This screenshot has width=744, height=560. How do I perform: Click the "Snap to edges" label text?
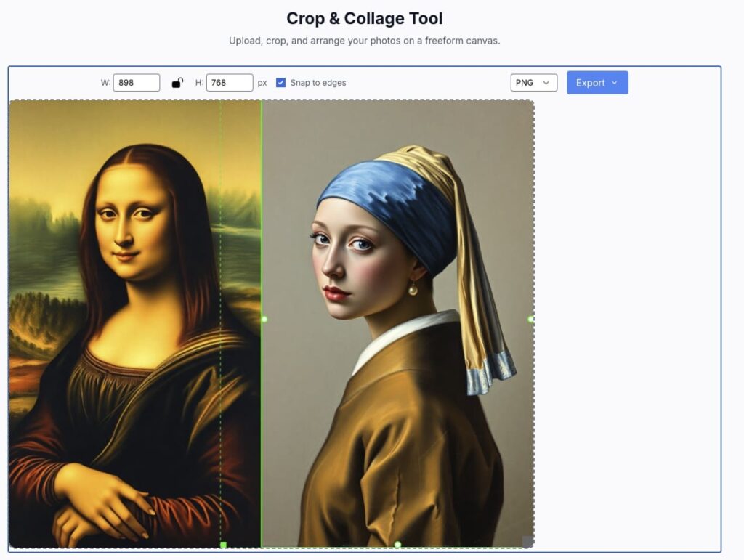pyautogui.click(x=318, y=83)
